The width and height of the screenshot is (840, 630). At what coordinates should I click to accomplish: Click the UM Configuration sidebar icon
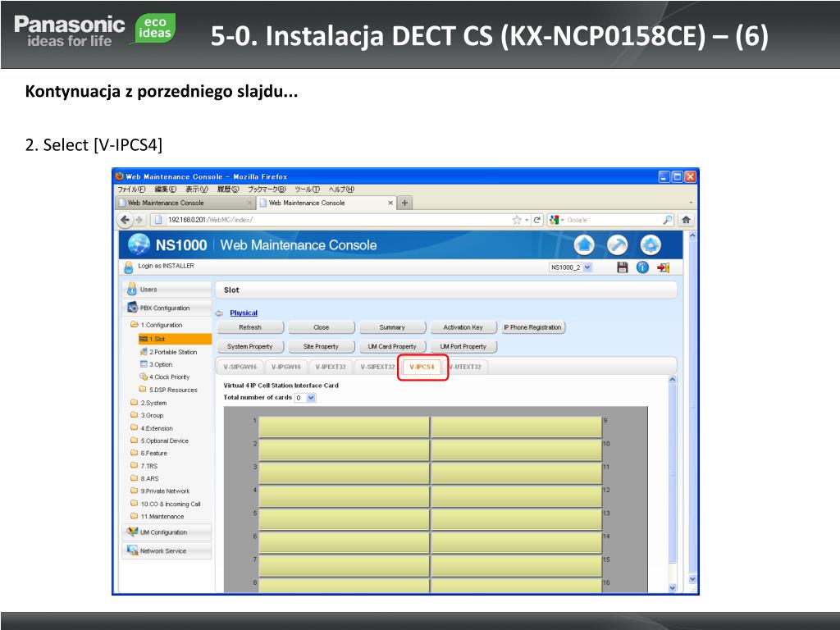[x=132, y=532]
